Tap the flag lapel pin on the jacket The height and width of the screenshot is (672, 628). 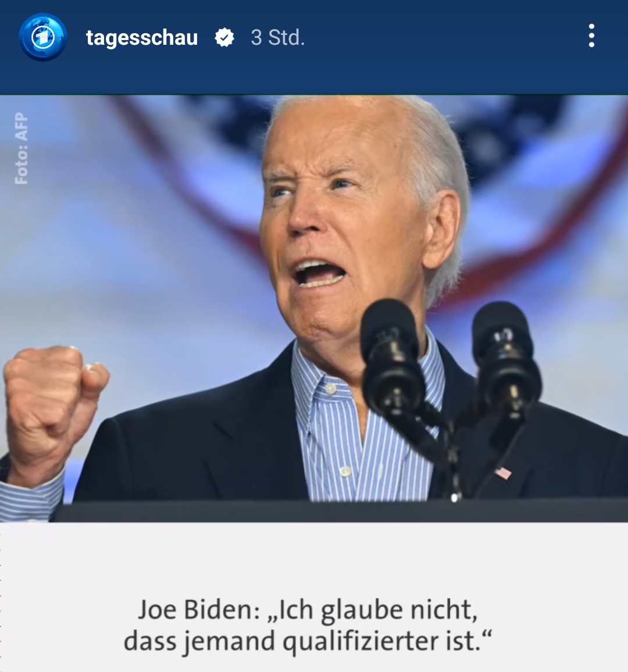pyautogui.click(x=503, y=473)
